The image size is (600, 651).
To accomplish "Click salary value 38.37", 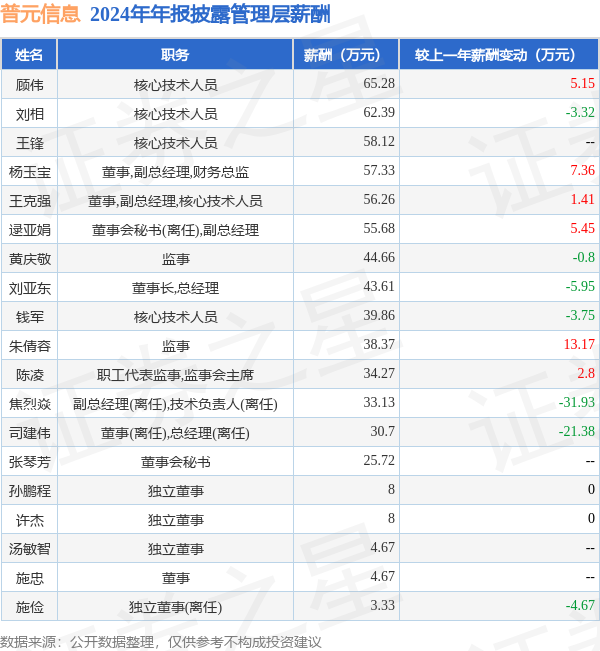I will pos(379,344).
